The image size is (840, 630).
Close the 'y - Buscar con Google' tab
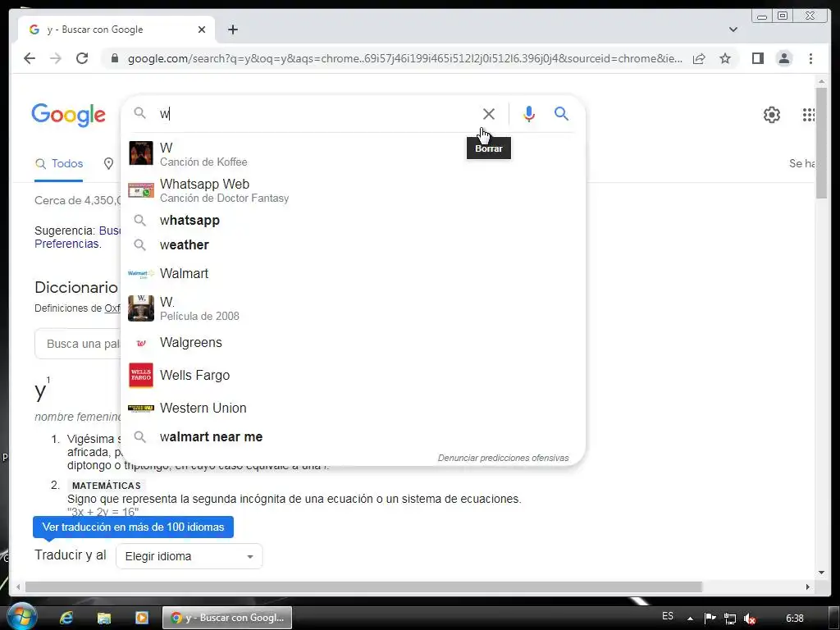[202, 30]
